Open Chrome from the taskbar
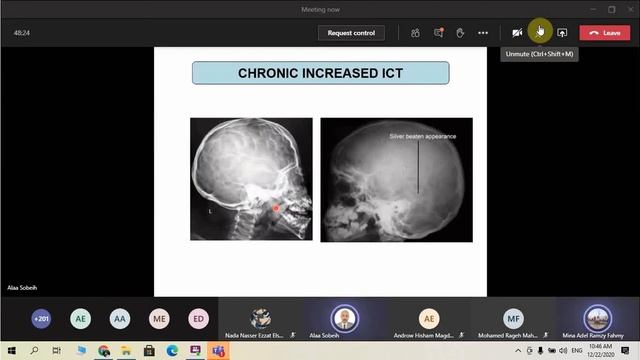Viewport: 640px width, 360px height. [x=104, y=351]
